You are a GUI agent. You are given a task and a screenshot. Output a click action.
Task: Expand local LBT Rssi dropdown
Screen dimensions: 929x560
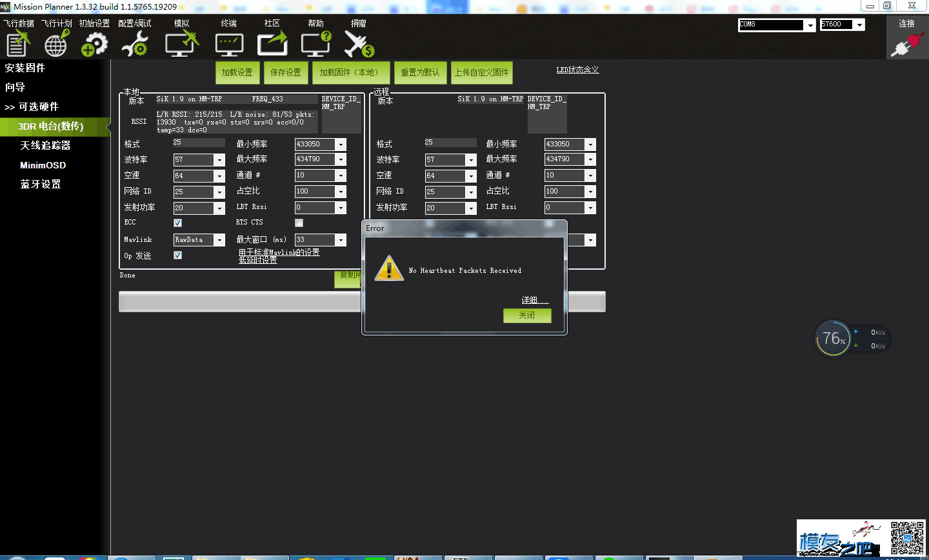(341, 208)
